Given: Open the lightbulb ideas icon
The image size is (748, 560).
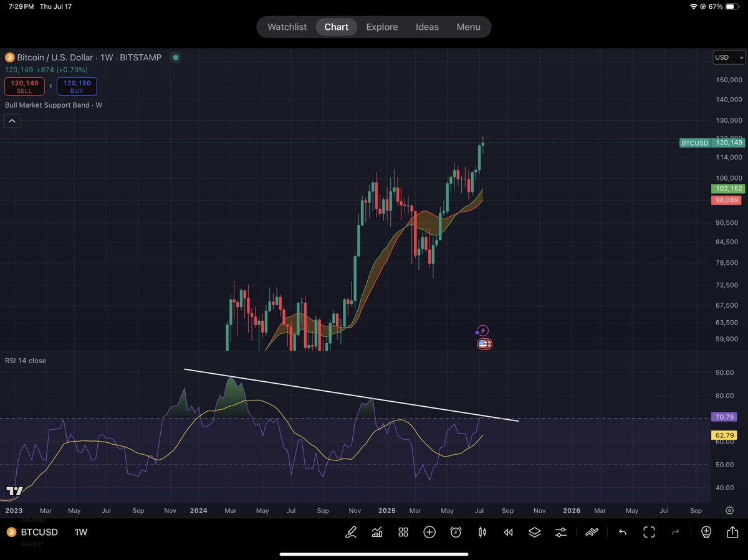Looking at the screenshot, I should [706, 532].
